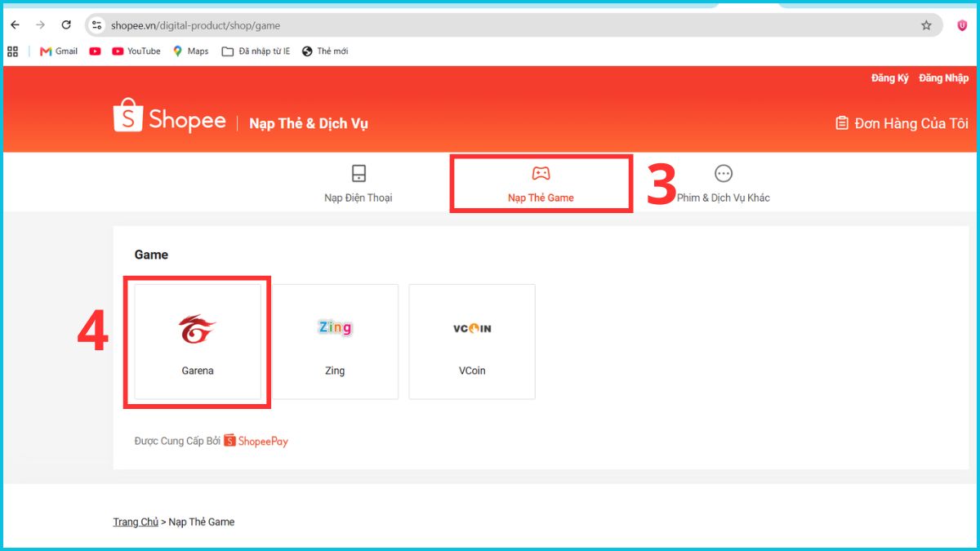This screenshot has width=980, height=551.
Task: Click the 'Game' section heading
Action: 151,255
